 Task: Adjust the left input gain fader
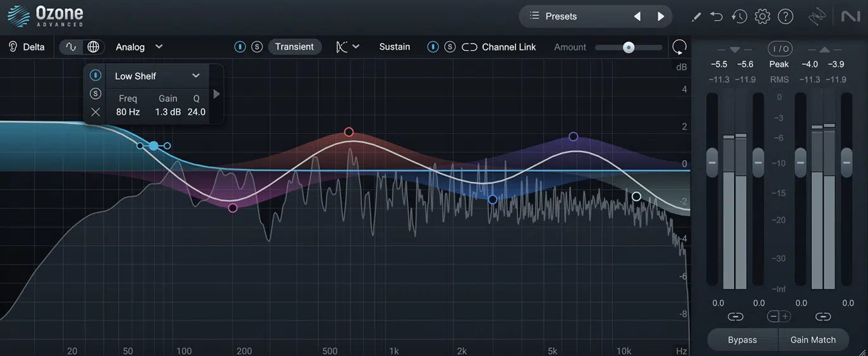(712, 162)
